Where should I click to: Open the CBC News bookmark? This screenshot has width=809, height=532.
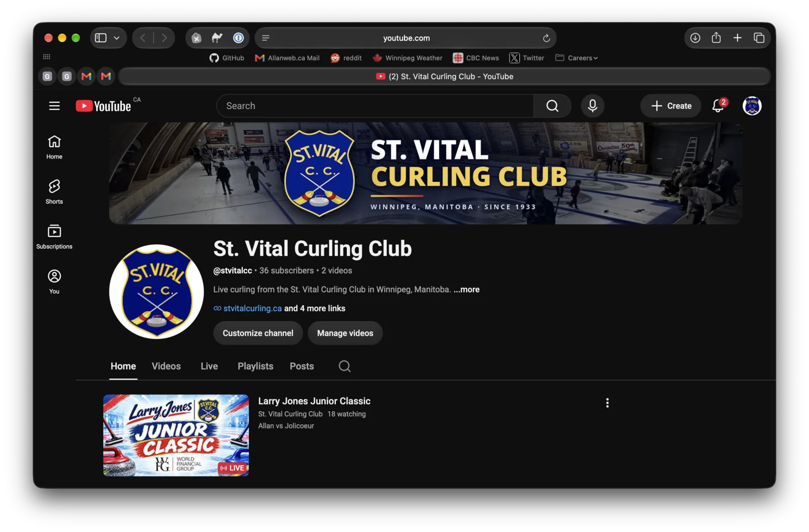coord(476,58)
